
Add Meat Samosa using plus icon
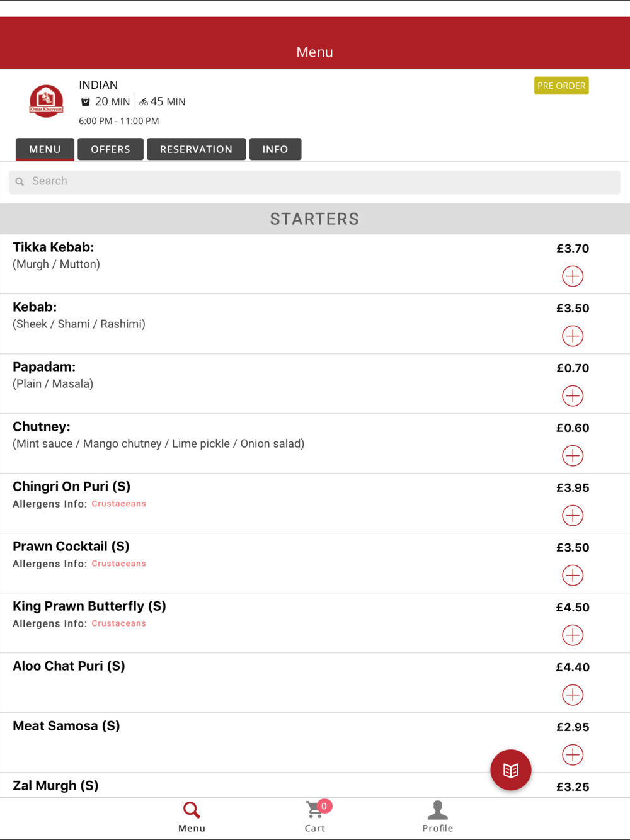573,754
